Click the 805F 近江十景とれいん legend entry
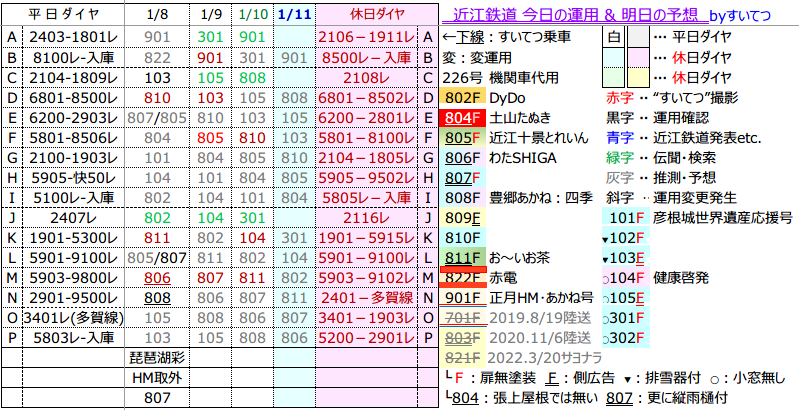Image resolution: width=799 pixels, height=410 pixels. coord(516,138)
